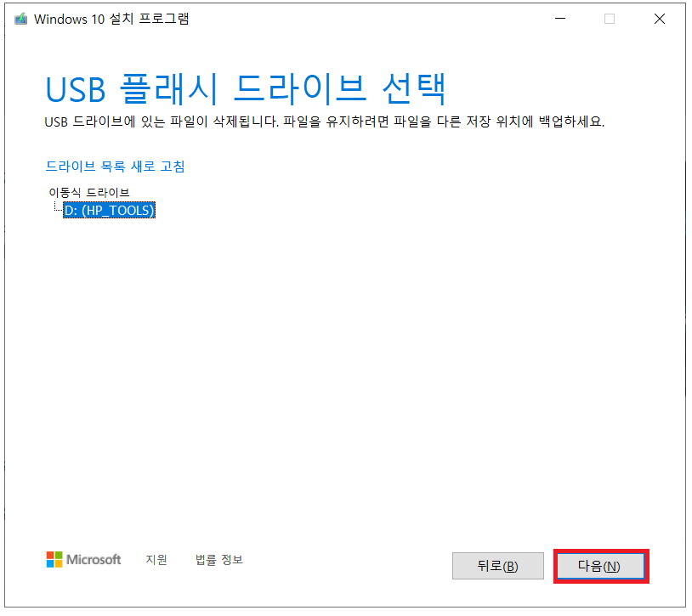Open the 법률 정보 legal link
The width and height of the screenshot is (692, 616).
click(218, 560)
